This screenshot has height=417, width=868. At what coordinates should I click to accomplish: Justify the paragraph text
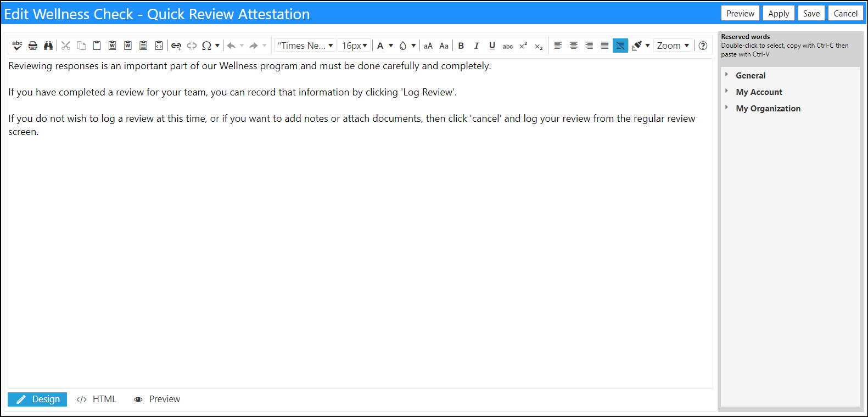pos(604,46)
